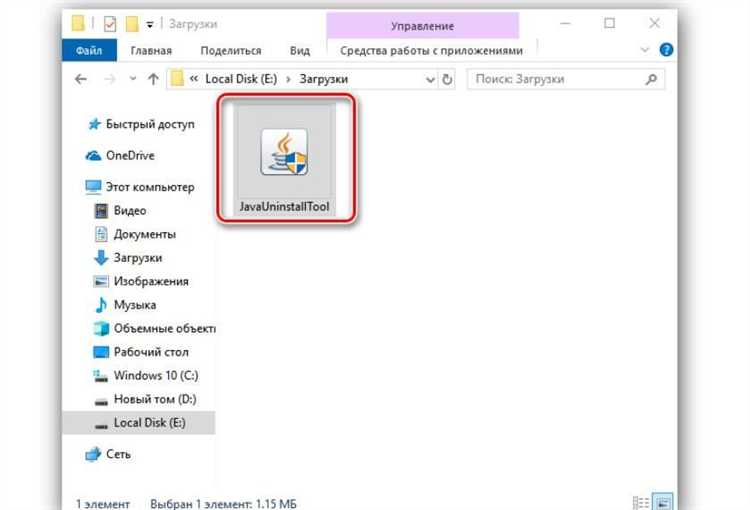The height and width of the screenshot is (510, 750).
Task: Switch to the Вид ribbon tab
Action: [300, 50]
